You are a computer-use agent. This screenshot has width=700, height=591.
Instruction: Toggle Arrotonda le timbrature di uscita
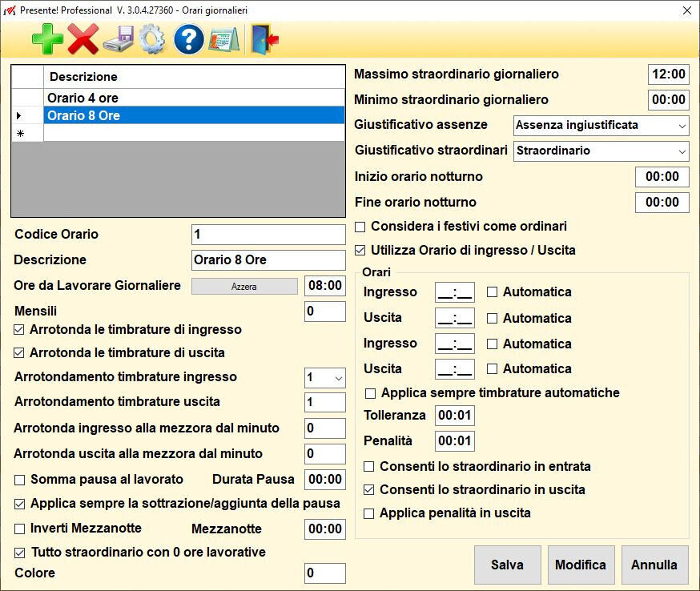[x=18, y=353]
